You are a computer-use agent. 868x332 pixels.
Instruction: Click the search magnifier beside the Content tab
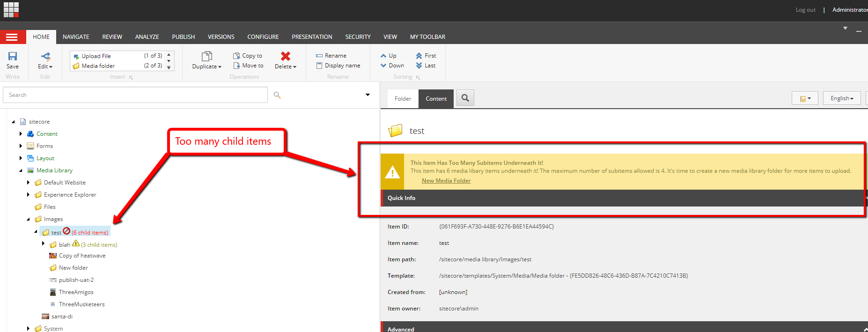point(465,98)
